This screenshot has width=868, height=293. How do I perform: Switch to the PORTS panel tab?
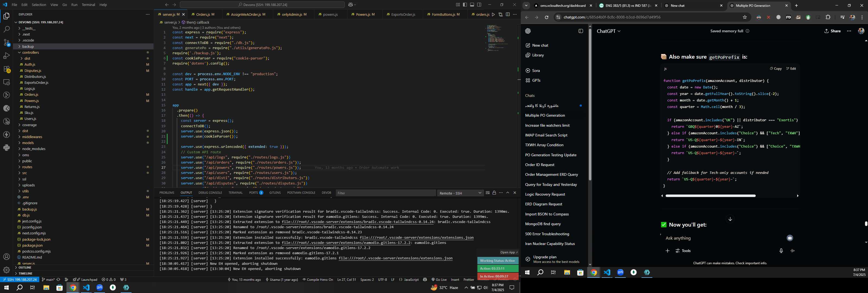click(x=256, y=193)
